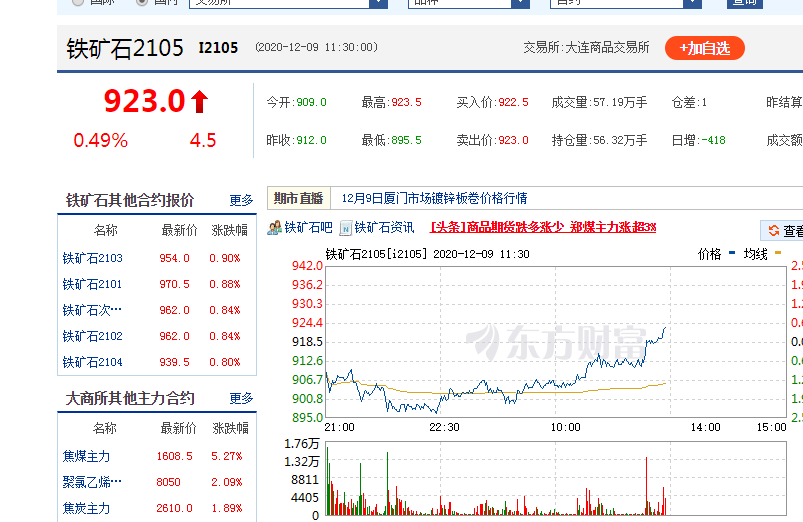The height and width of the screenshot is (522, 803).
Task: Click 铁矿石2101 change 0.88%
Action: tap(225, 284)
